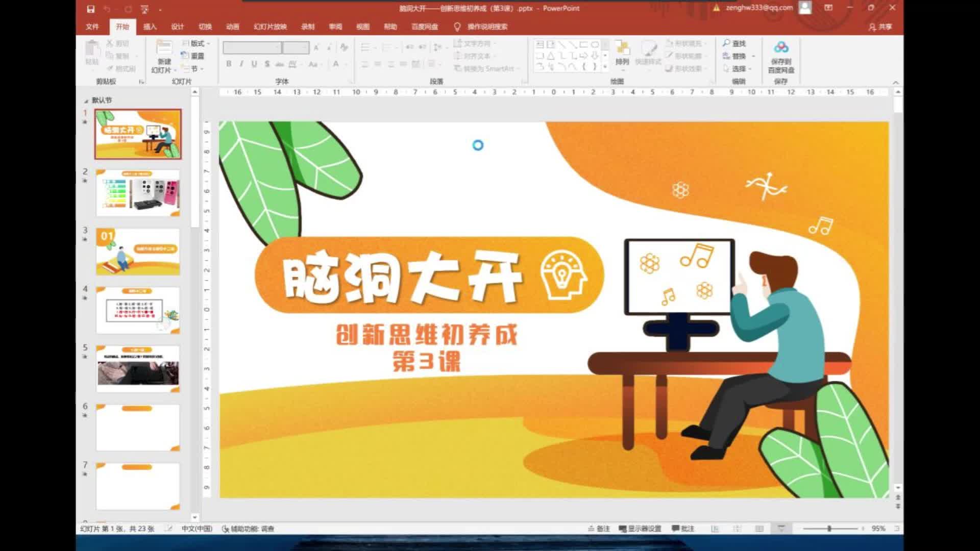Collapse the ribbon with the chevron
This screenshot has width=980, height=551.
pyautogui.click(x=895, y=82)
